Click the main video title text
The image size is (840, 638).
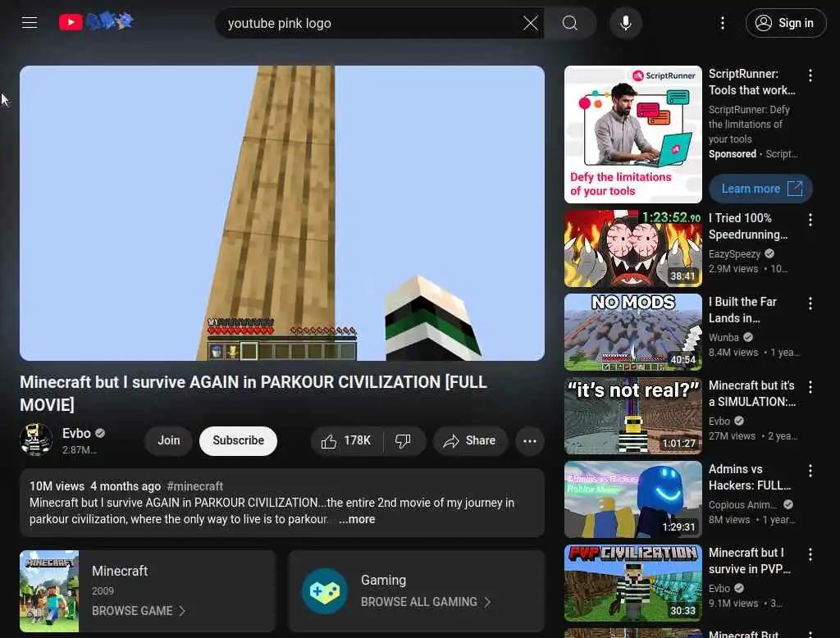click(x=253, y=393)
